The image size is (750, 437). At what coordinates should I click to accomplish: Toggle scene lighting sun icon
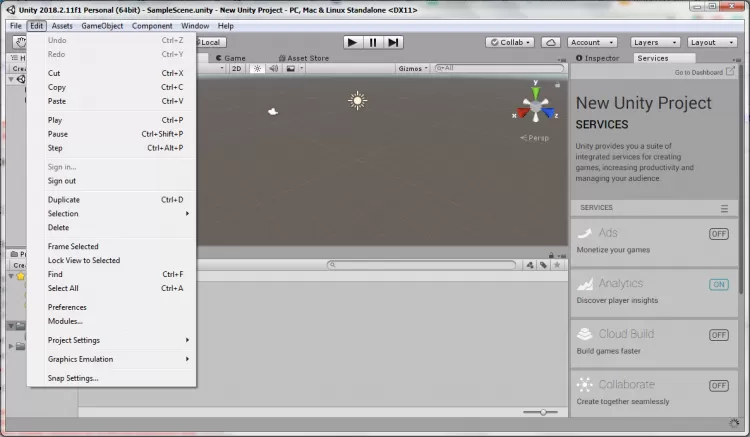point(257,68)
